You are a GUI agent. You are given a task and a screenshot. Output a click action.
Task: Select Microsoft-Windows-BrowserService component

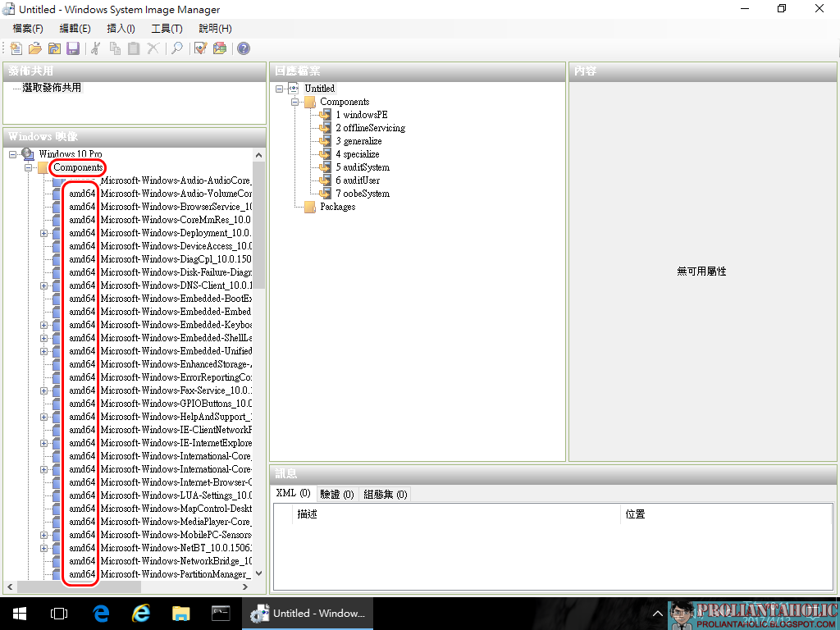160,207
